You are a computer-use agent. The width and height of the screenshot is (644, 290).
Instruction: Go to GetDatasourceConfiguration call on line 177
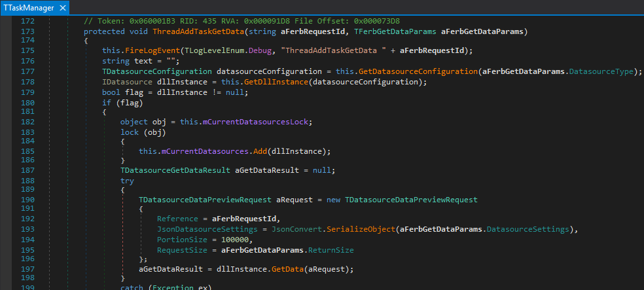[x=418, y=71]
